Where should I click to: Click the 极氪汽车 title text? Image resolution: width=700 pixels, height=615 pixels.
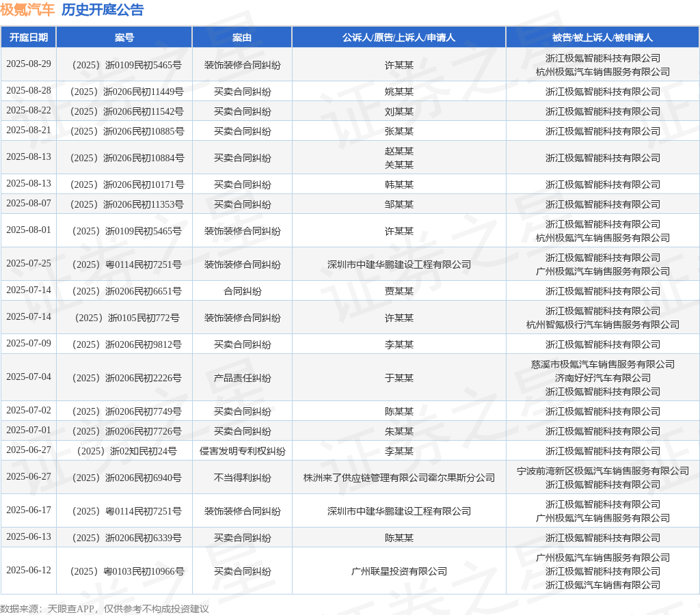pos(27,10)
